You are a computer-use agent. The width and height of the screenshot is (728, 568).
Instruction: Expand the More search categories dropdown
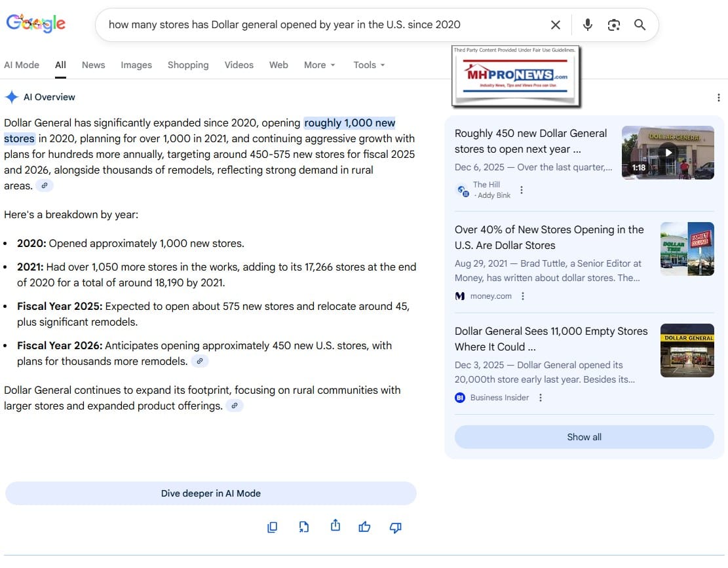tap(318, 65)
